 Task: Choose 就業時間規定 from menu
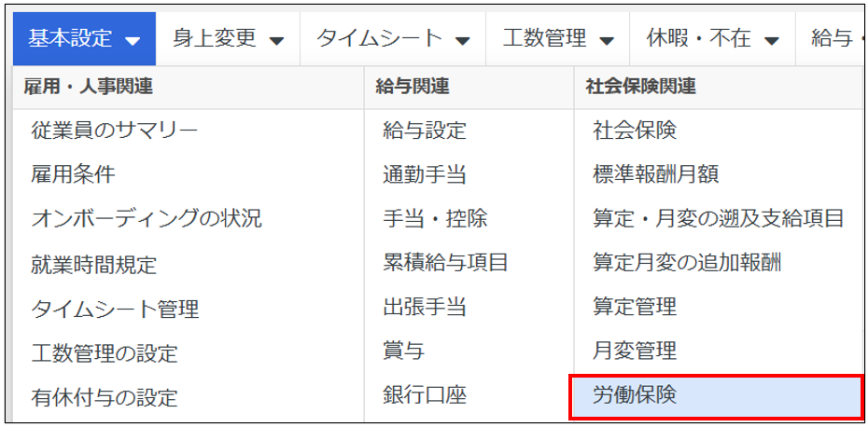click(x=93, y=264)
